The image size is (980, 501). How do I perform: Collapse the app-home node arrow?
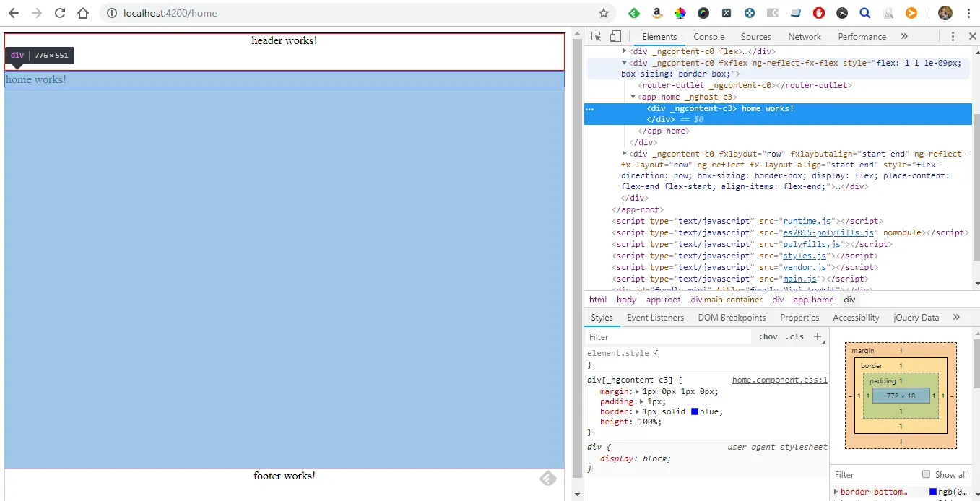click(633, 97)
